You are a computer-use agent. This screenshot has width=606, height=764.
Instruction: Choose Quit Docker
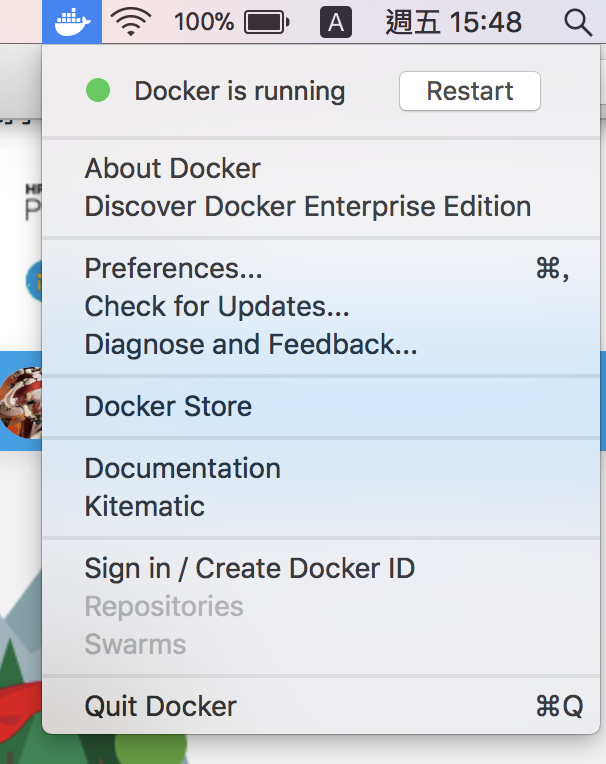[161, 706]
